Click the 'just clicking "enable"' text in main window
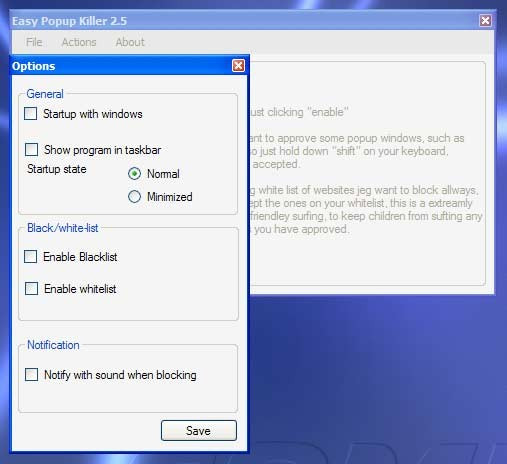The image size is (507, 464). (299, 112)
